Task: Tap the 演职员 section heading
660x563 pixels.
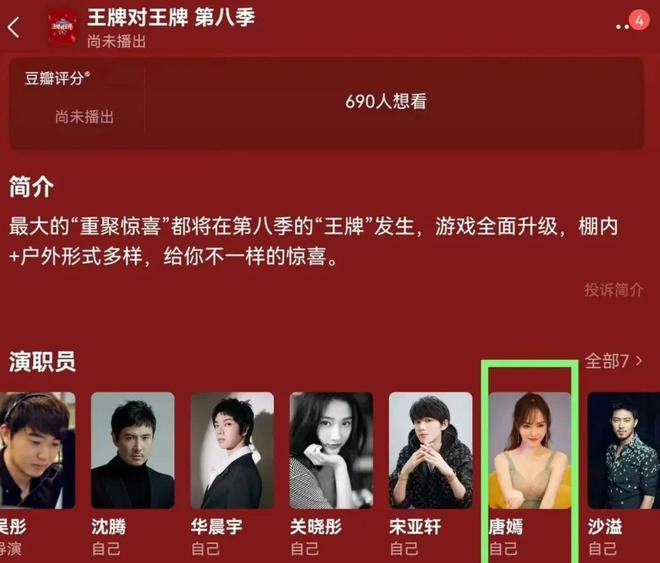Action: pyautogui.click(x=43, y=361)
